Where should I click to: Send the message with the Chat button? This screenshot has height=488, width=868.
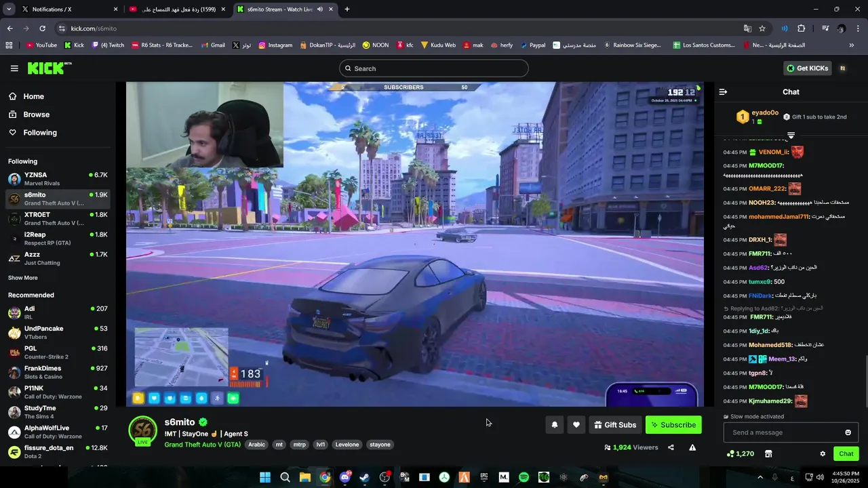point(846,454)
